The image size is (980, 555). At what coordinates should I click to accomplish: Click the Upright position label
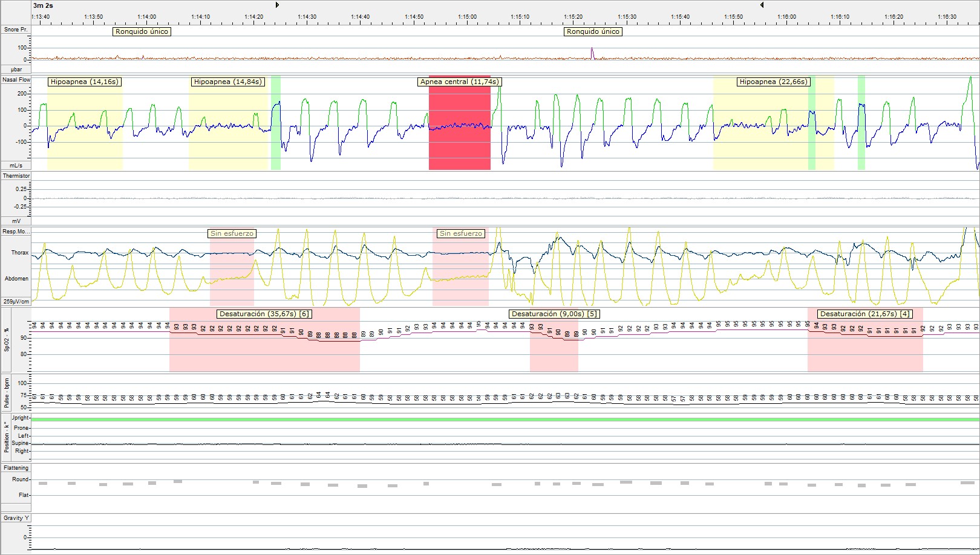tap(20, 418)
